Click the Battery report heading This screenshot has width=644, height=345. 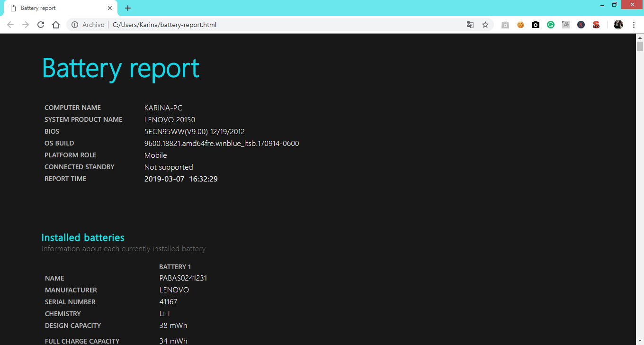pos(121,68)
